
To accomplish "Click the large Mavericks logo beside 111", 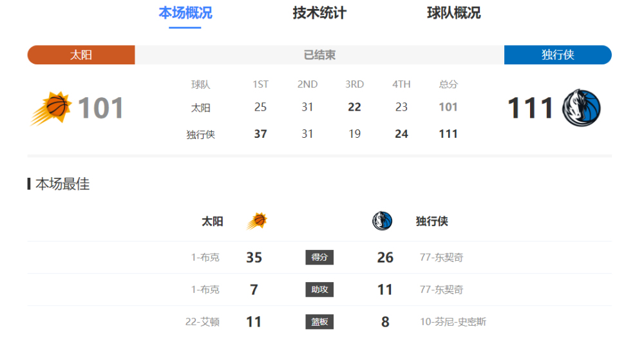I will [x=581, y=108].
